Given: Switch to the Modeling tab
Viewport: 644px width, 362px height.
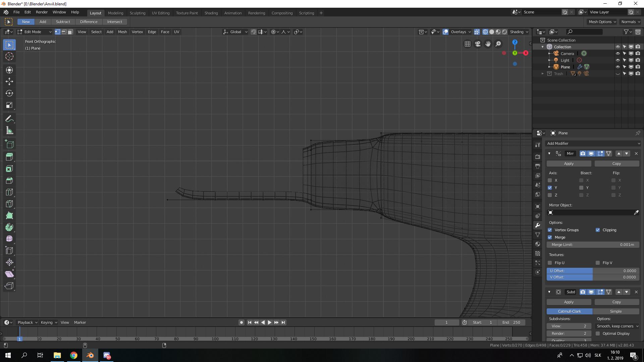Looking at the screenshot, I should click(115, 13).
